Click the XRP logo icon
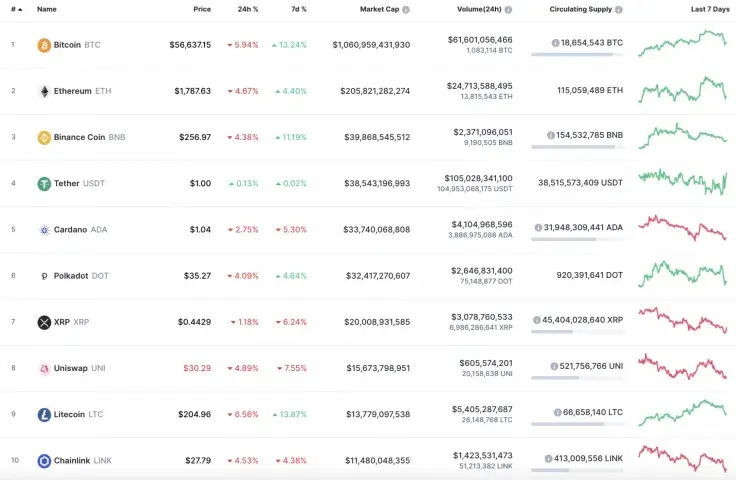The height and width of the screenshot is (480, 736). [44, 322]
